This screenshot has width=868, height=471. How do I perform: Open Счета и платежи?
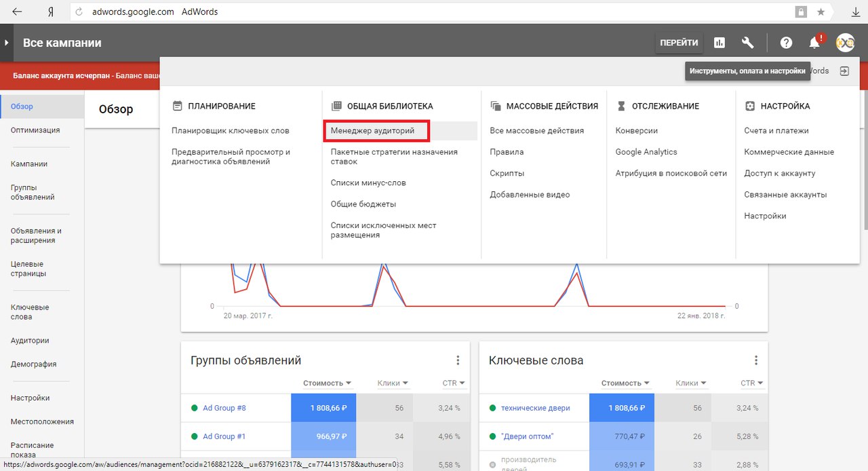pyautogui.click(x=776, y=130)
